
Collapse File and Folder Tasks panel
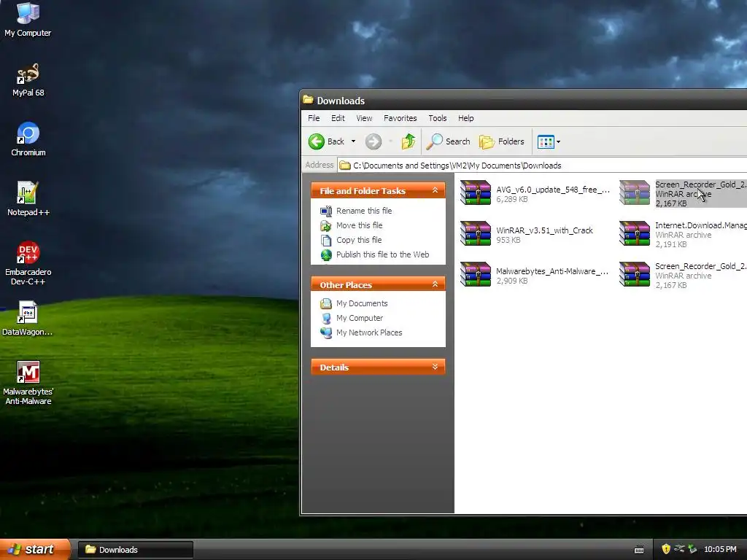tap(435, 190)
